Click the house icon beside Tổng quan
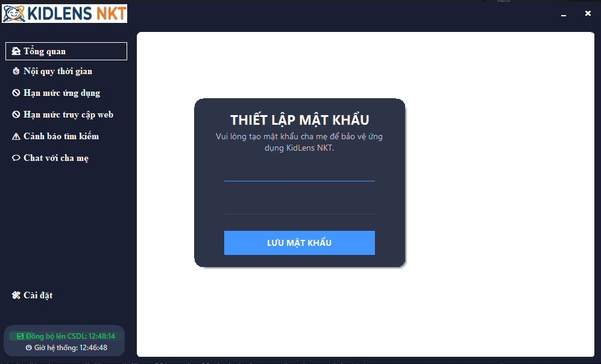 pyautogui.click(x=16, y=51)
